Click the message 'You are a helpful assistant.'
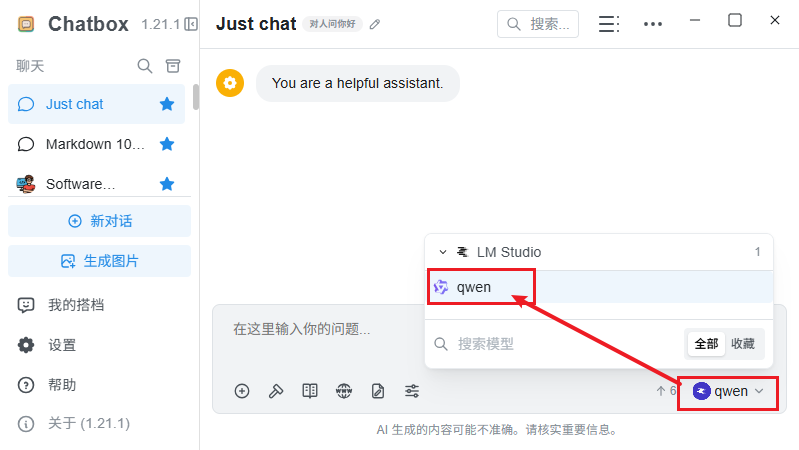The width and height of the screenshot is (799, 450). [358, 83]
